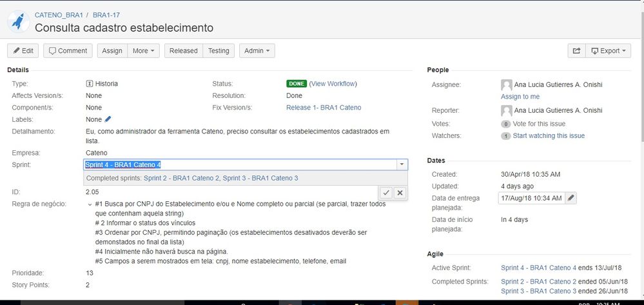Open the Export dropdown menu
644x305 pixels.
[609, 51]
